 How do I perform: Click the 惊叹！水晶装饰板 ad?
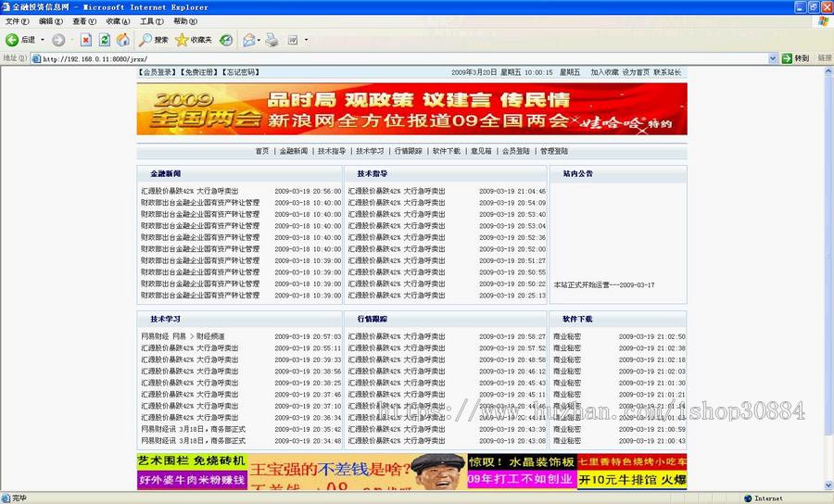(x=522, y=462)
